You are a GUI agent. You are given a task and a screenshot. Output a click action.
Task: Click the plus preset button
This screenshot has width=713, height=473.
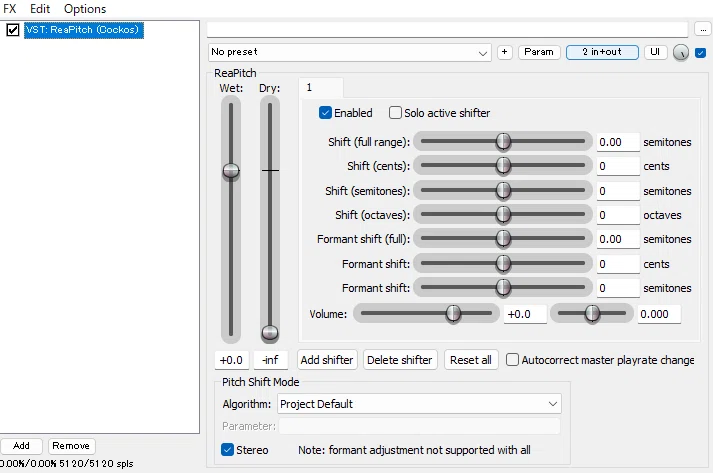pyautogui.click(x=504, y=52)
